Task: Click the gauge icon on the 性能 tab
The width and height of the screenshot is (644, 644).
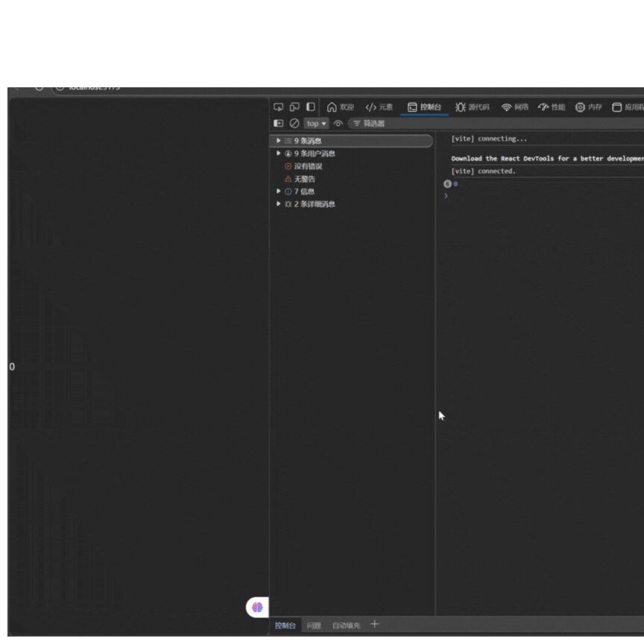Action: 543,107
